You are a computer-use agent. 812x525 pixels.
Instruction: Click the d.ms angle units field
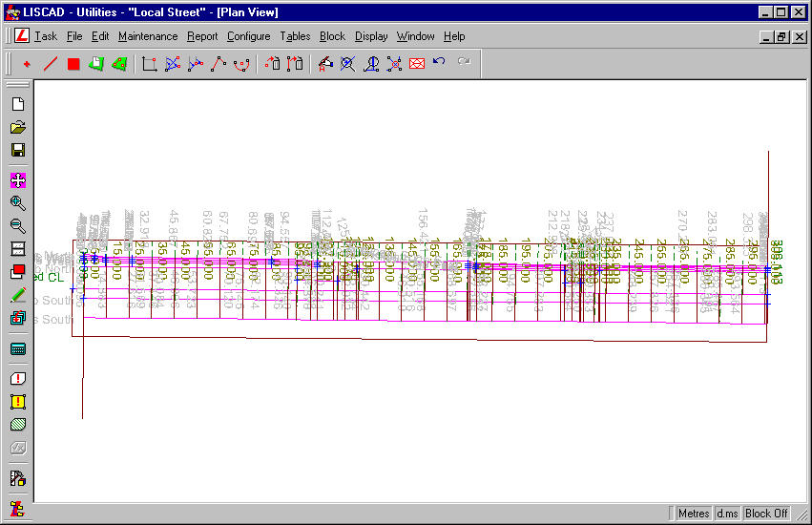(x=727, y=514)
